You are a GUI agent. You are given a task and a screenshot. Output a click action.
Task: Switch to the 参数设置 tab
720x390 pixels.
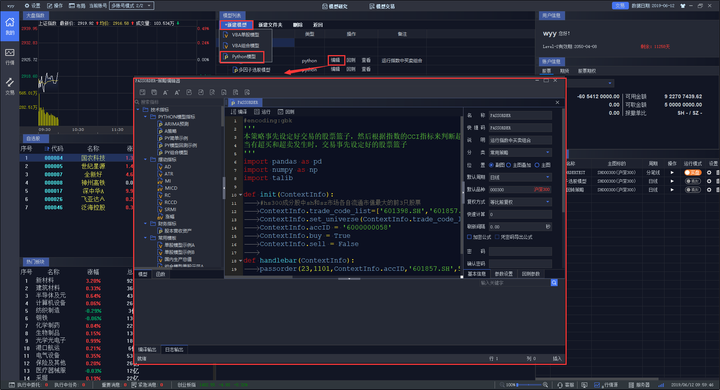[504, 274]
